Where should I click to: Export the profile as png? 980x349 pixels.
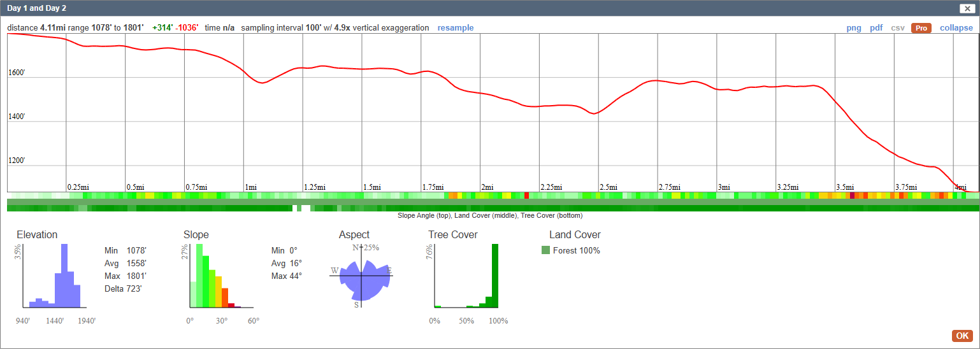point(854,28)
